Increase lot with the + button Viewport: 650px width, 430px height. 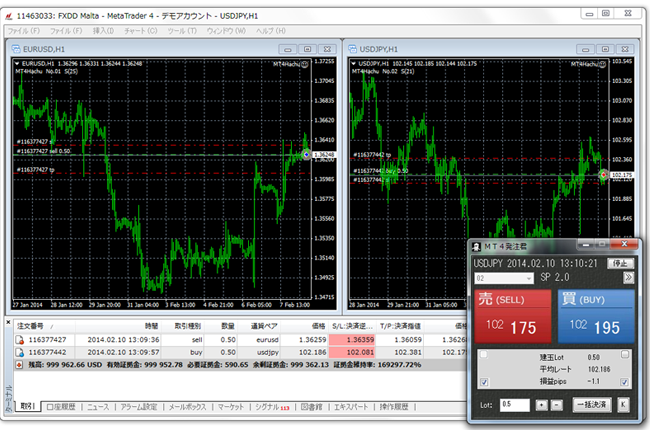pos(541,405)
